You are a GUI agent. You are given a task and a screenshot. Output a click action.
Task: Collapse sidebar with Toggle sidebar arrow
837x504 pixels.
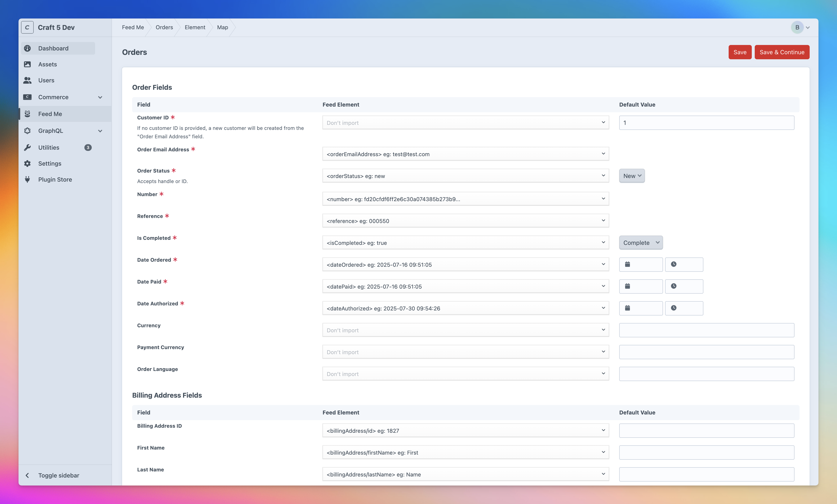pos(28,475)
